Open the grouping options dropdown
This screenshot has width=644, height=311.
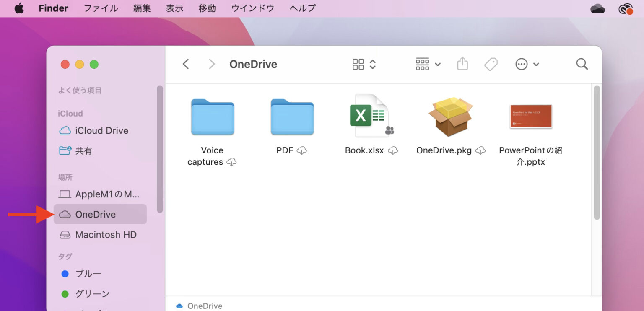[427, 64]
